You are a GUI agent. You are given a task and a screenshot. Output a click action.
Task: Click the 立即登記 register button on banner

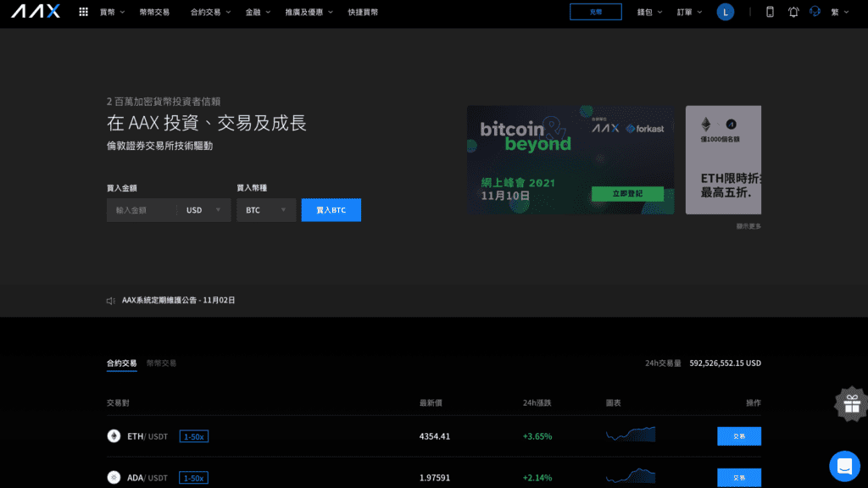pos(628,194)
